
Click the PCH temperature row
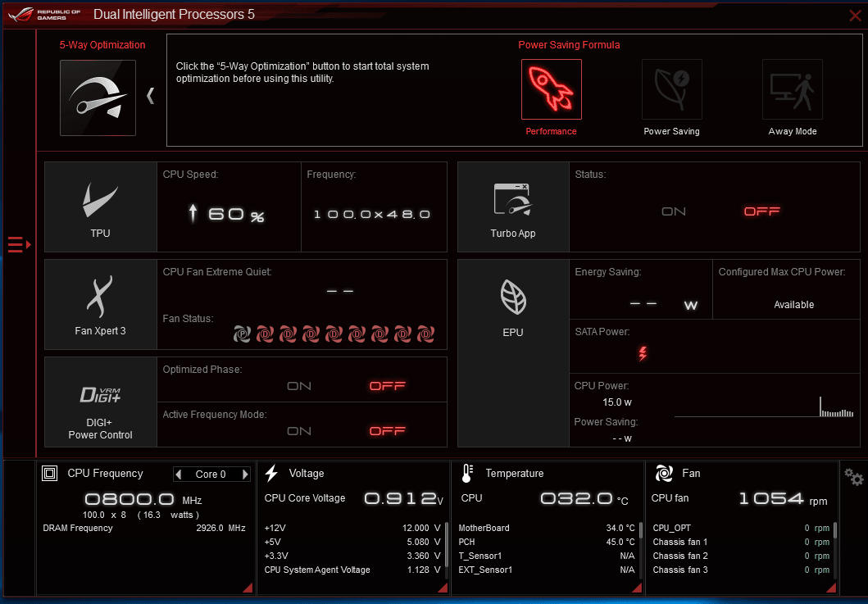(547, 542)
